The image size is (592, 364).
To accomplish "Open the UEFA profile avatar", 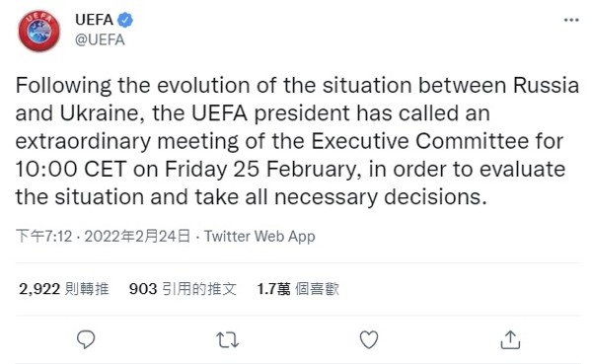I will click(39, 31).
